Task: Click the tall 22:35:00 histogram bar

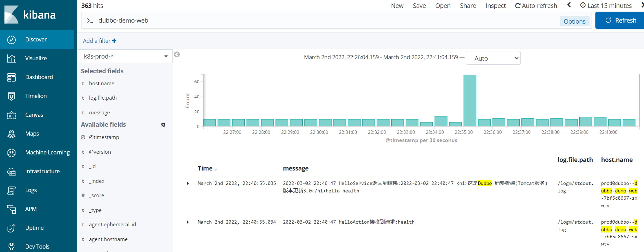Action: (470, 101)
